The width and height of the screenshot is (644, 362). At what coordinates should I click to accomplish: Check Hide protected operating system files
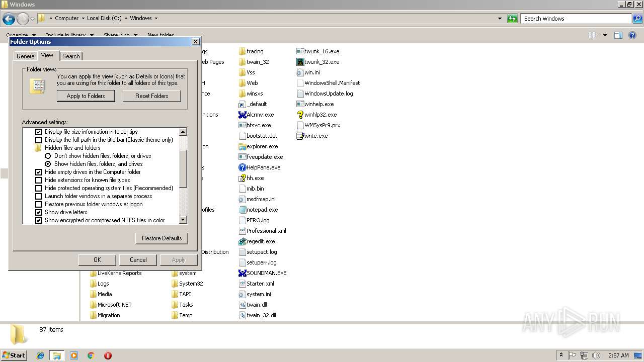[x=38, y=188]
